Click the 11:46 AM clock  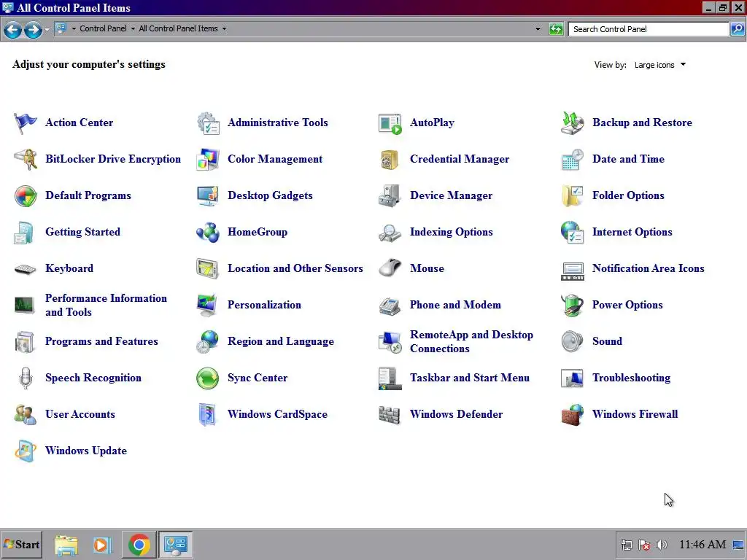(703, 545)
